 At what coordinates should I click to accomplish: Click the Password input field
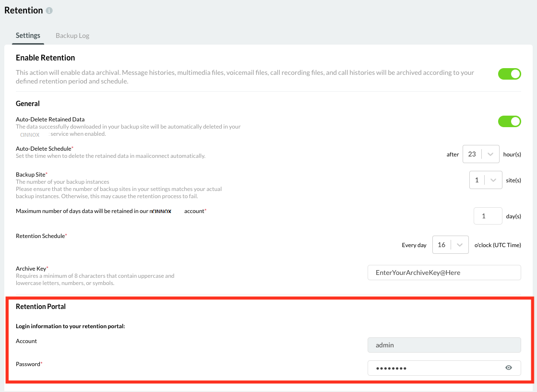point(444,368)
